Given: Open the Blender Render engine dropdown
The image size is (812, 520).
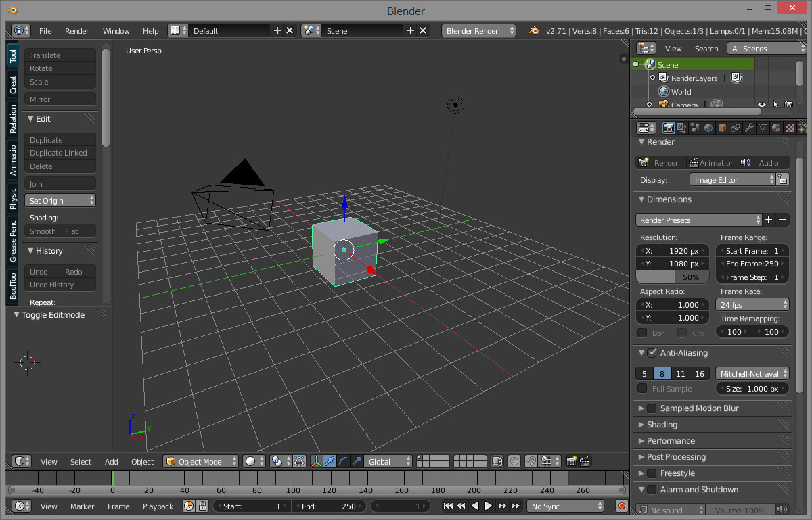Looking at the screenshot, I should pos(478,30).
